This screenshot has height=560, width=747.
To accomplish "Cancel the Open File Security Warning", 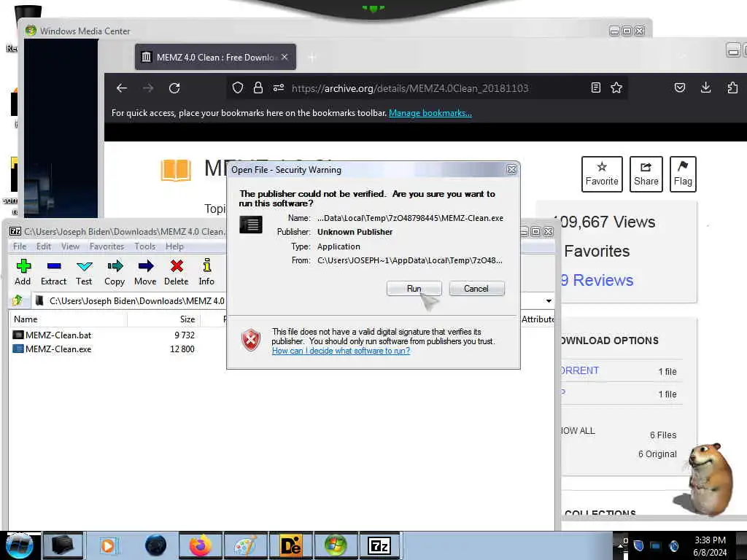I will pyautogui.click(x=476, y=289).
